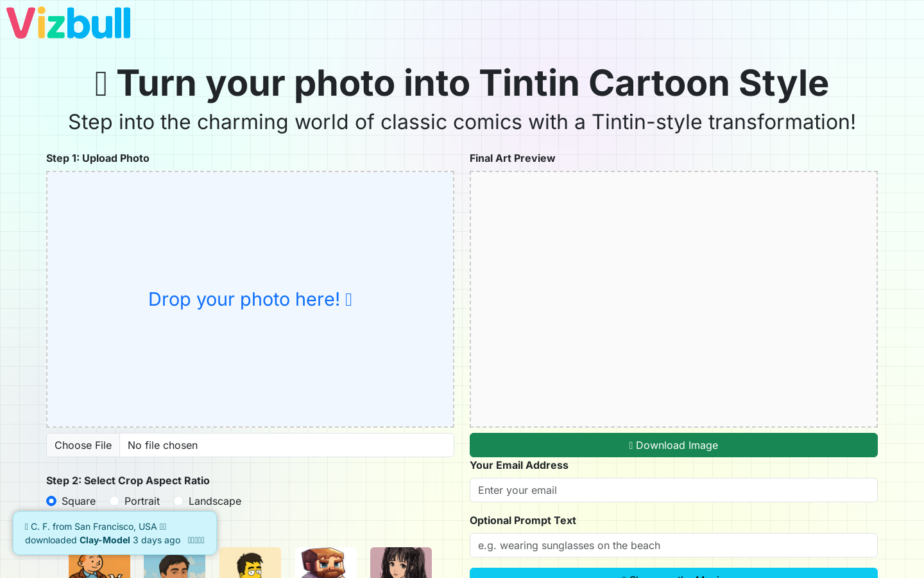Viewport: 924px width, 578px height.
Task: Select the Portrait aspect ratio
Action: [x=114, y=501]
